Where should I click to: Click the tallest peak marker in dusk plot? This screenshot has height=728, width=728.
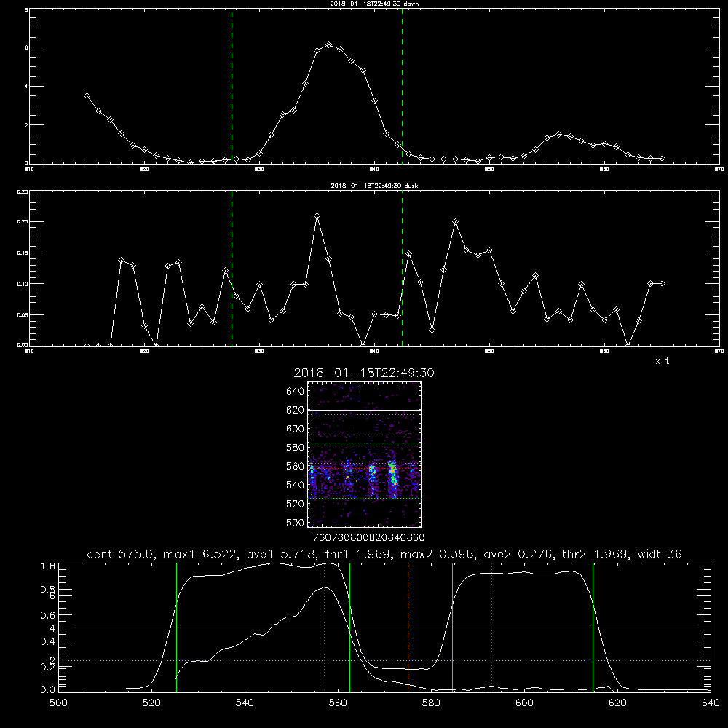coord(317,216)
